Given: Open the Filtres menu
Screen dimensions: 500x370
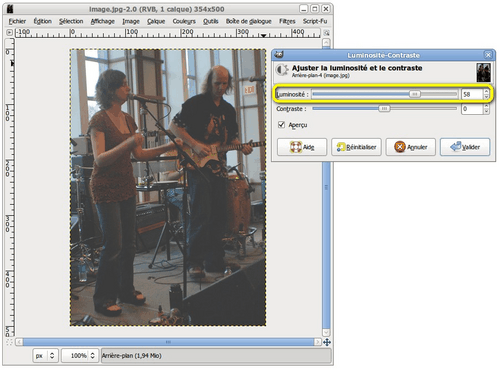Looking at the screenshot, I should tap(287, 21).
